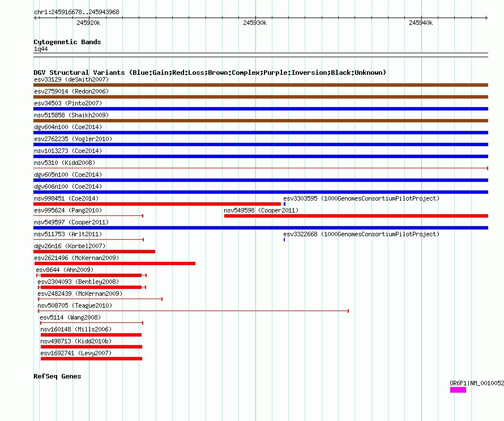Select the esv2482439 (McKernan2009) label
This screenshot has width=504, height=421.
point(80,294)
